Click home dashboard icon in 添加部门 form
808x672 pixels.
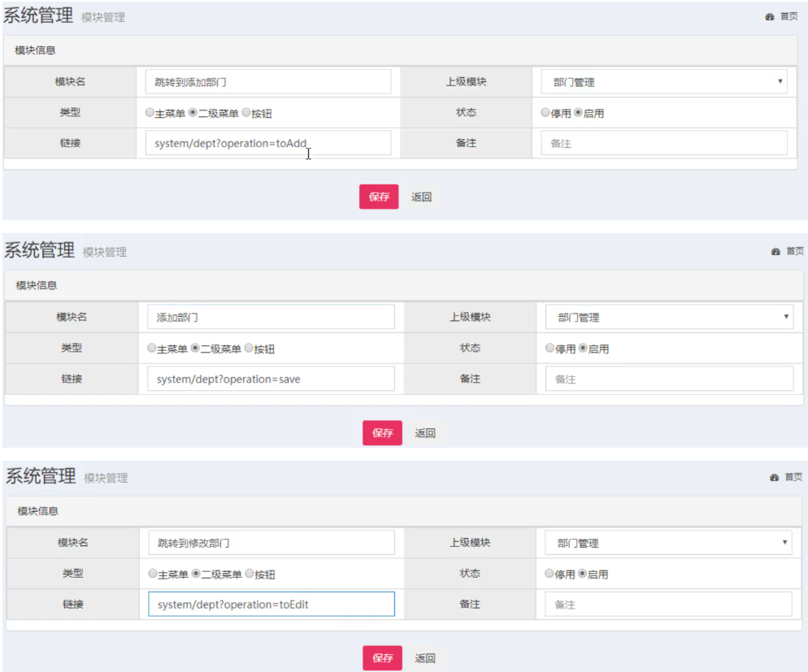[x=775, y=252]
